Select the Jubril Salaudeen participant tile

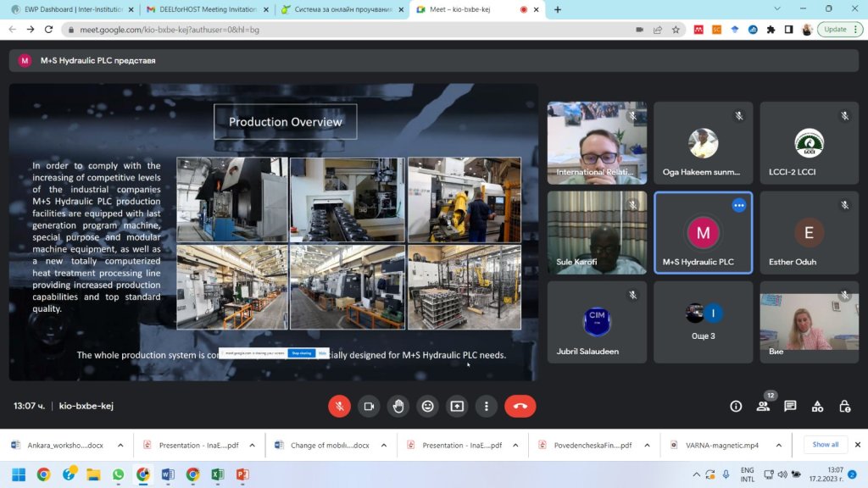597,322
